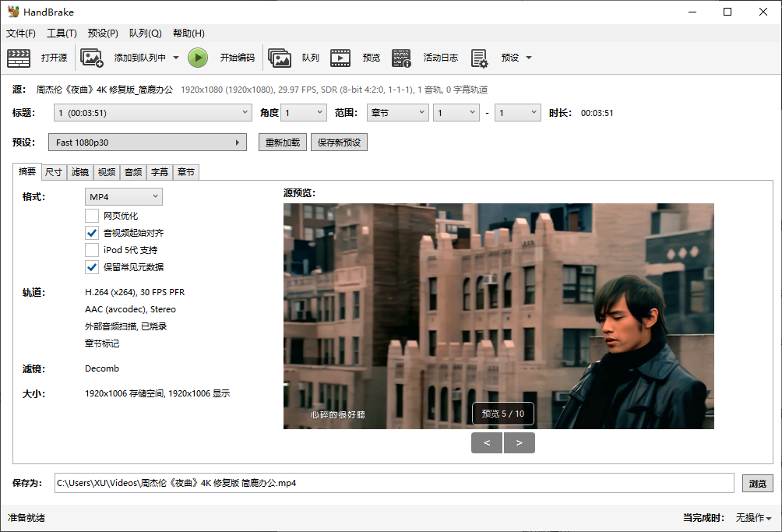The height and width of the screenshot is (532, 782).
Task: Click the Preview (预览) film icon
Action: tap(340, 58)
